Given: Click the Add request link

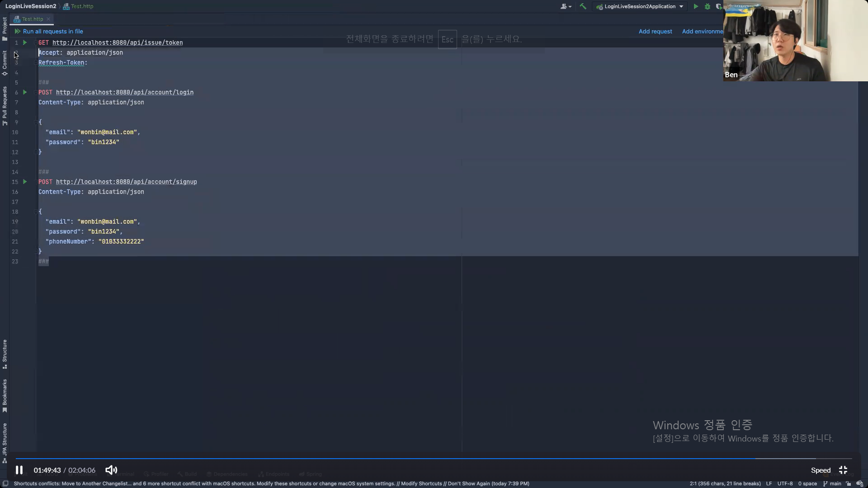Looking at the screenshot, I should coord(655,32).
